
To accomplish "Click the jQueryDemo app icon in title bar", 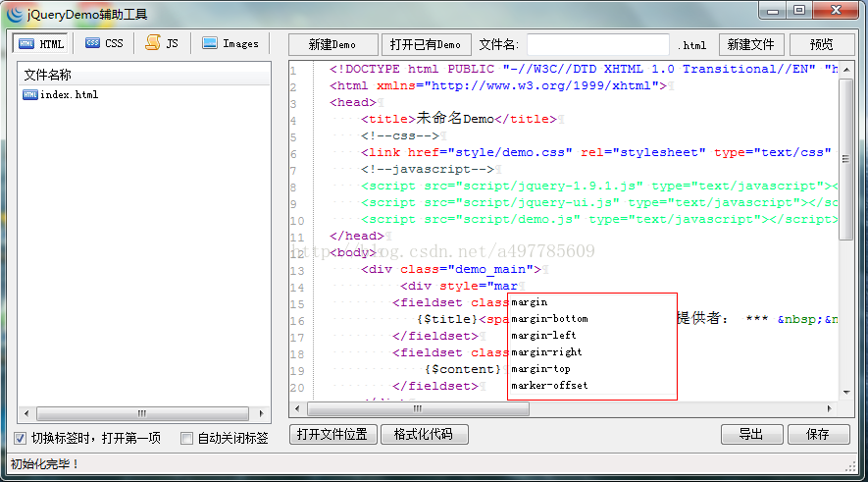I will [15, 14].
